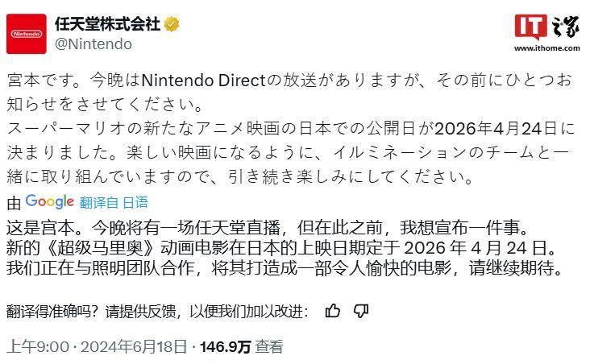590x364 pixels.
Task: Click the 2026年4月24日 date in Japanese text
Action: (x=496, y=129)
